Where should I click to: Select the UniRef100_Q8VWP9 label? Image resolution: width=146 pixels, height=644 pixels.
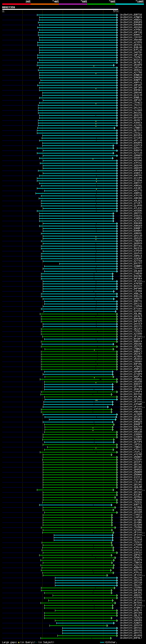[x=131, y=371]
